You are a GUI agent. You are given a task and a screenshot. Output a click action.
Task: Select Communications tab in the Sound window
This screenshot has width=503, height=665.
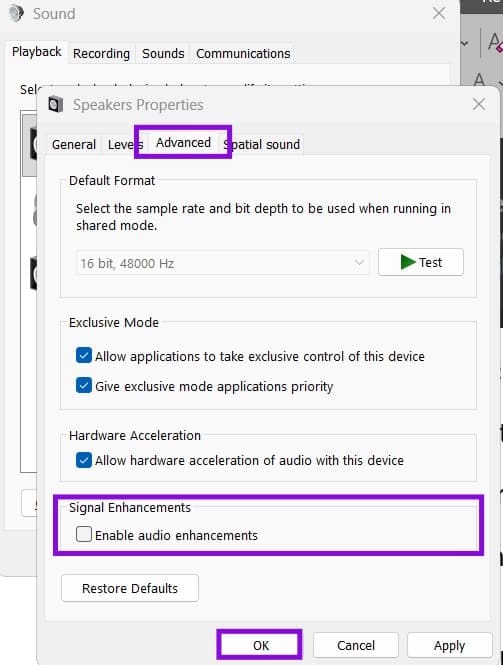[x=243, y=54]
